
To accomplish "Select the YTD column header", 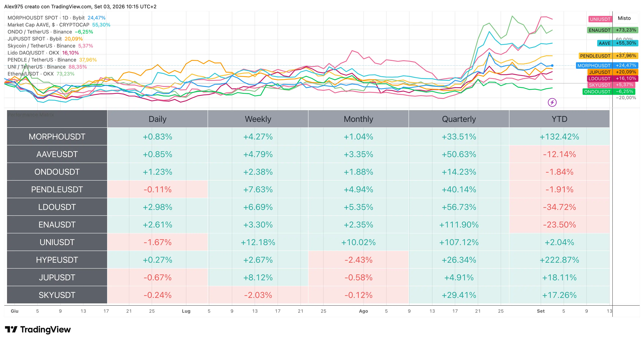I will tap(559, 119).
